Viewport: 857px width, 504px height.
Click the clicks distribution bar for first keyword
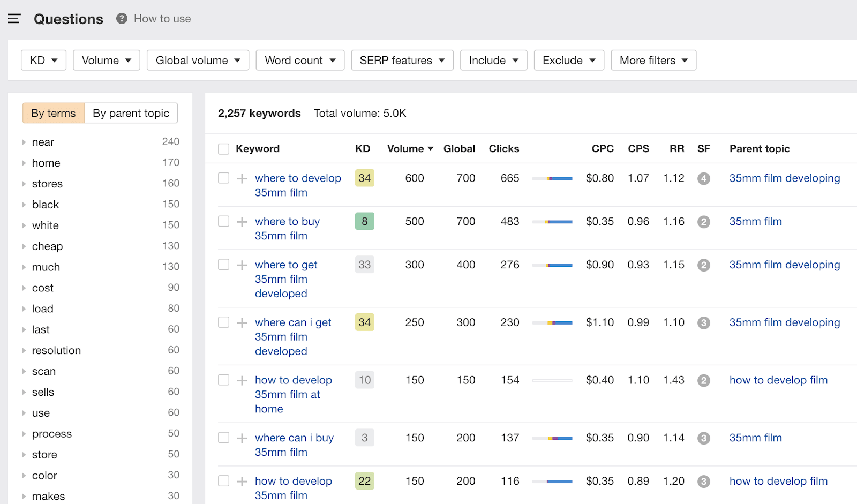point(552,179)
